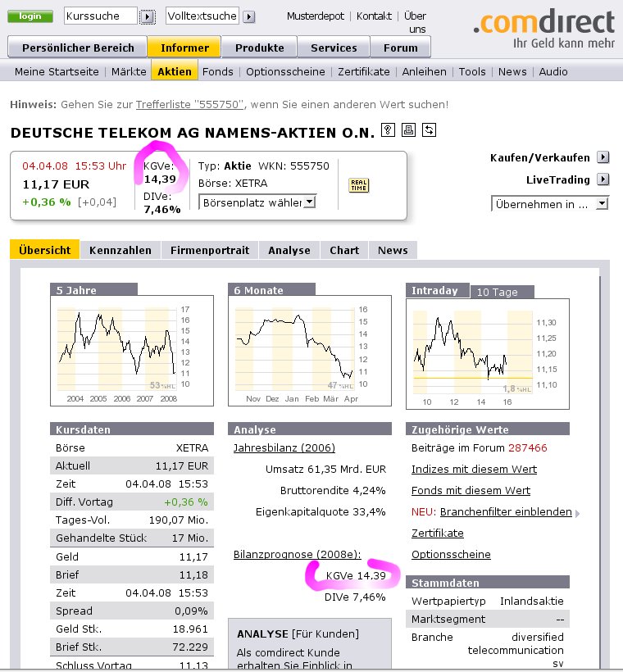Viewport: 623px width, 672px height.
Task: Focus the Volltextsuche input field
Action: tap(202, 16)
